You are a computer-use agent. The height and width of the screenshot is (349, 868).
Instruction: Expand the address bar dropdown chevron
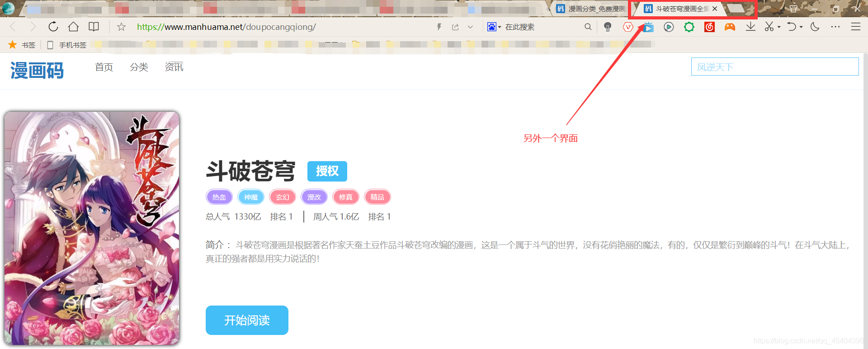pyautogui.click(x=470, y=27)
